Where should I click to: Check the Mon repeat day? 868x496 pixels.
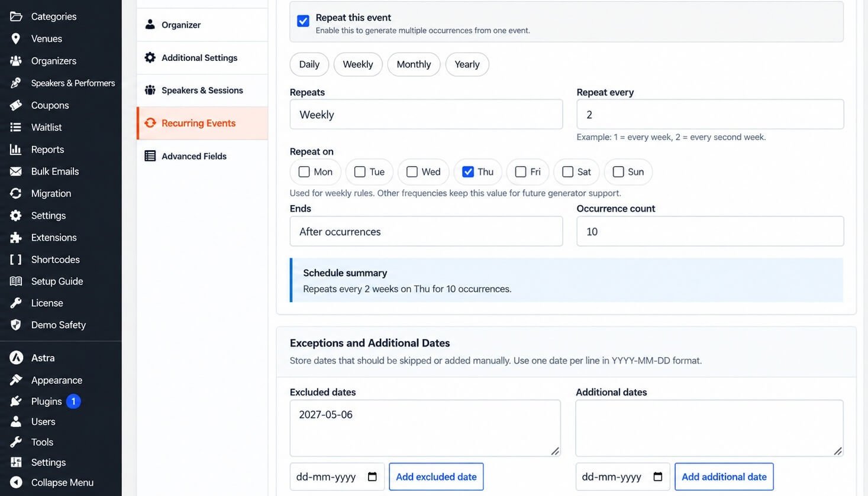(304, 172)
